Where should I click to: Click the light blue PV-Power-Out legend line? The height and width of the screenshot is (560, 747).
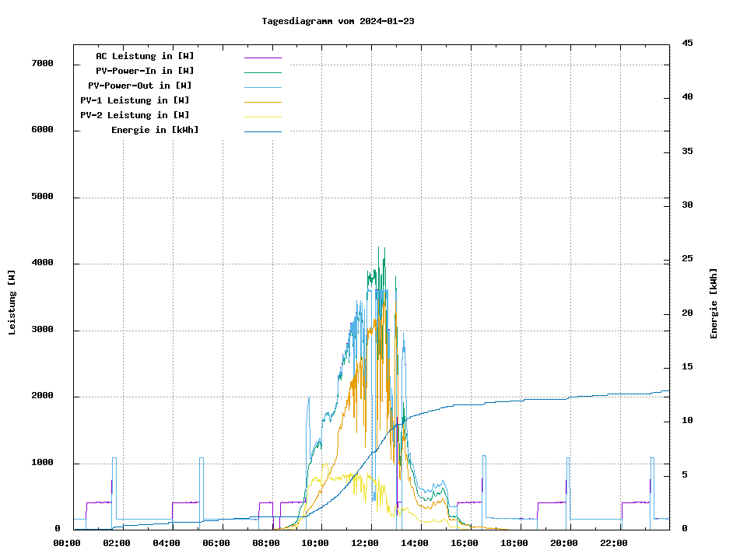[262, 87]
